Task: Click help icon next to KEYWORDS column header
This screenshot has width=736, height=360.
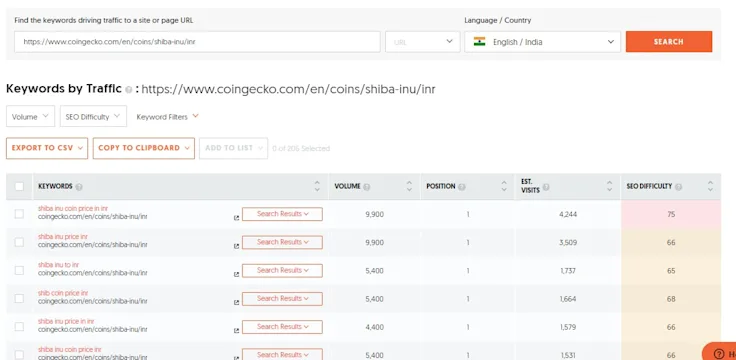Action: (79, 187)
